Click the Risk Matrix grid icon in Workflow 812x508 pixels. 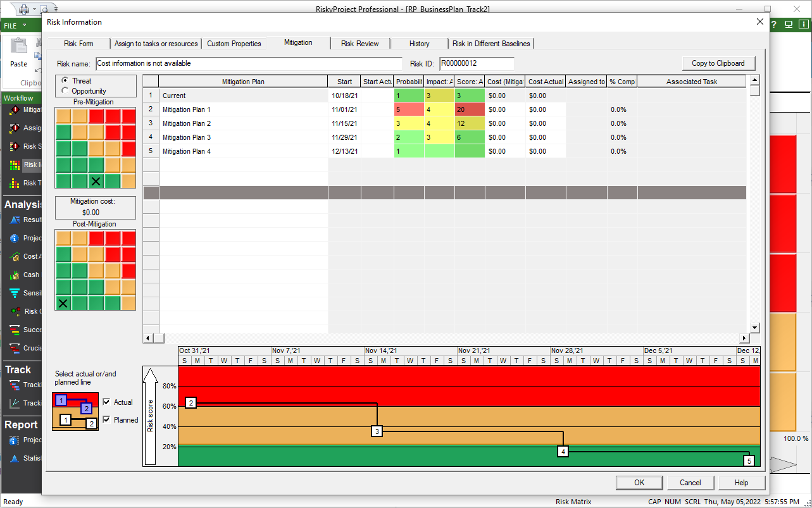15,165
